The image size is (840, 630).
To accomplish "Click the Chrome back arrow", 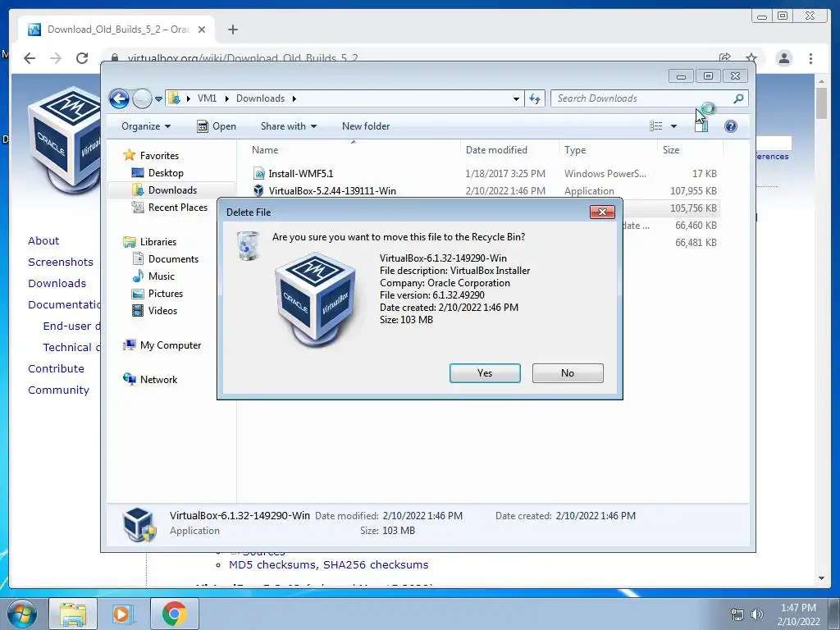I will coord(30,58).
